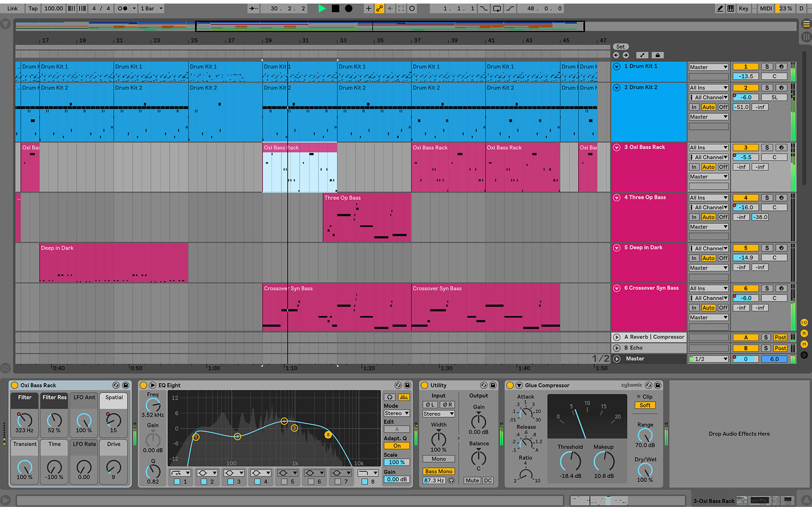Click the Set locator button
Image resolution: width=812 pixels, height=511 pixels.
coord(621,47)
